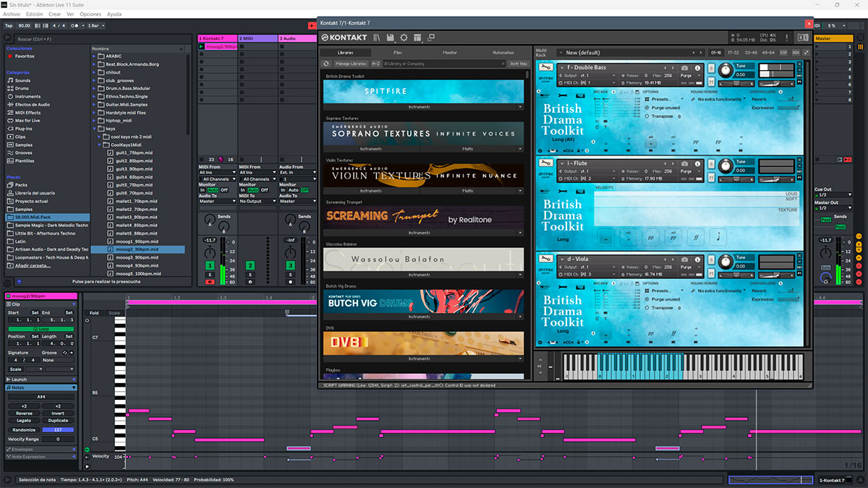Open the Crear menu
The image size is (868, 488).
tap(54, 14)
